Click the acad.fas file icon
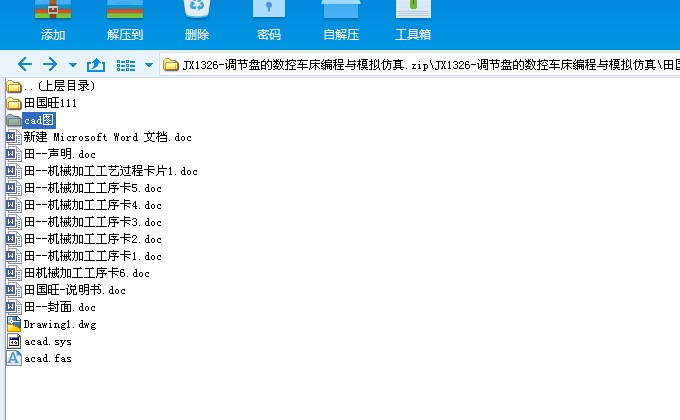Image resolution: width=680 pixels, height=420 pixels. point(14,358)
